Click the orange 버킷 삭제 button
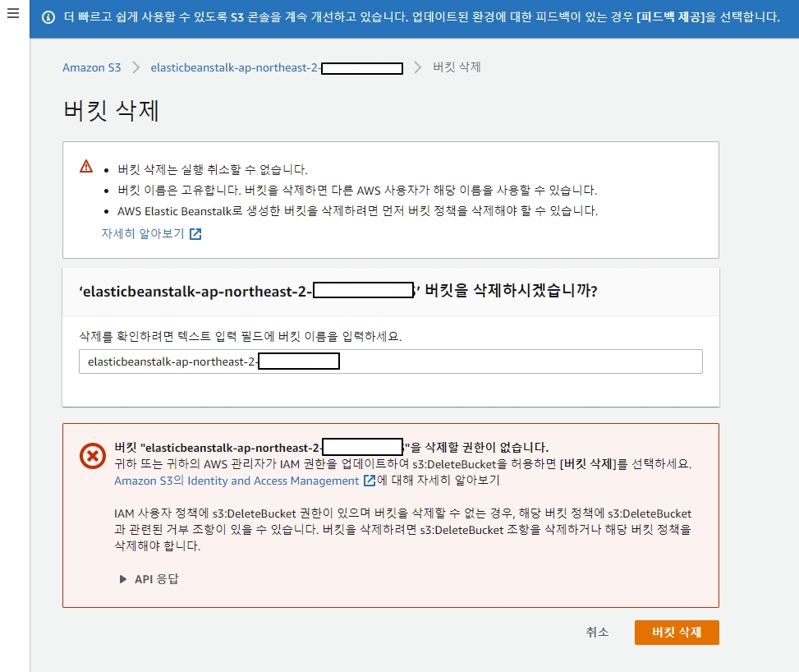 [677, 633]
